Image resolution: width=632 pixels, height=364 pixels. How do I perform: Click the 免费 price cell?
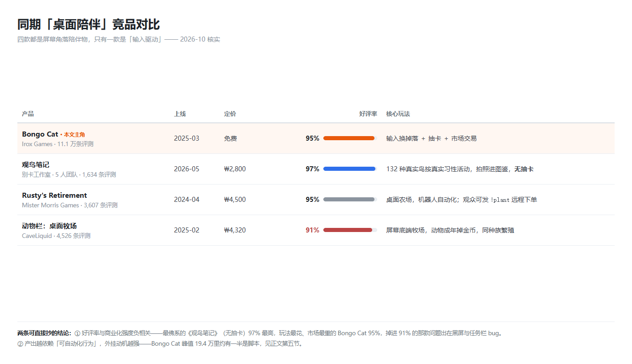(x=231, y=138)
